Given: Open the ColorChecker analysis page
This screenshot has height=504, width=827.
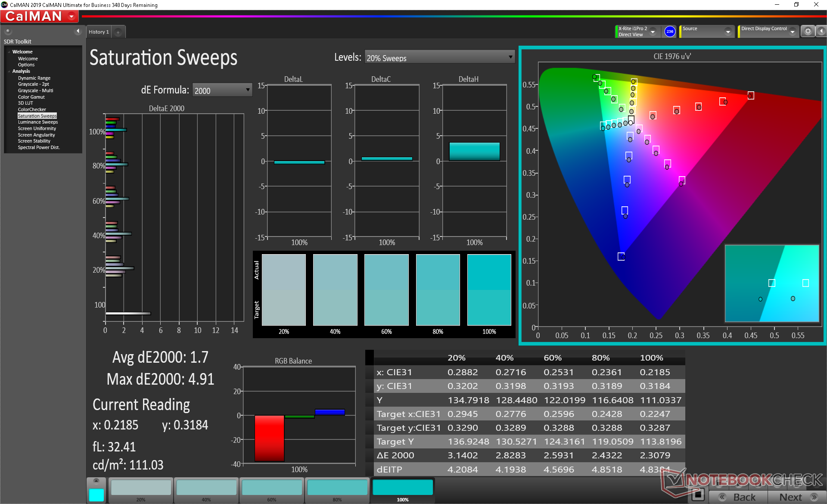Looking at the screenshot, I should 32,109.
